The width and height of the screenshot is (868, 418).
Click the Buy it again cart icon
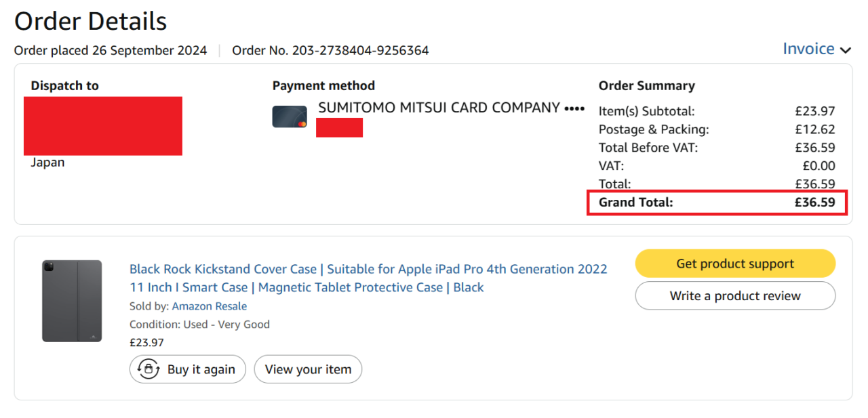pos(148,369)
